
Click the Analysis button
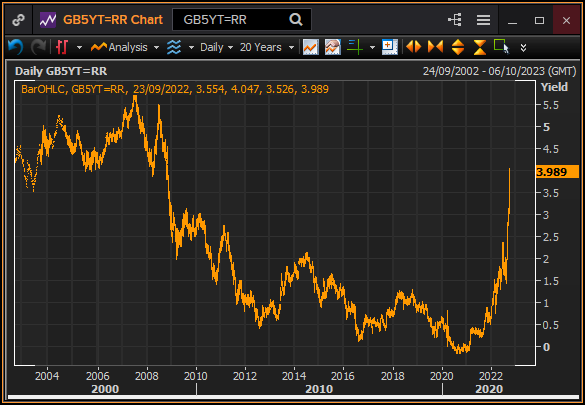(119, 47)
